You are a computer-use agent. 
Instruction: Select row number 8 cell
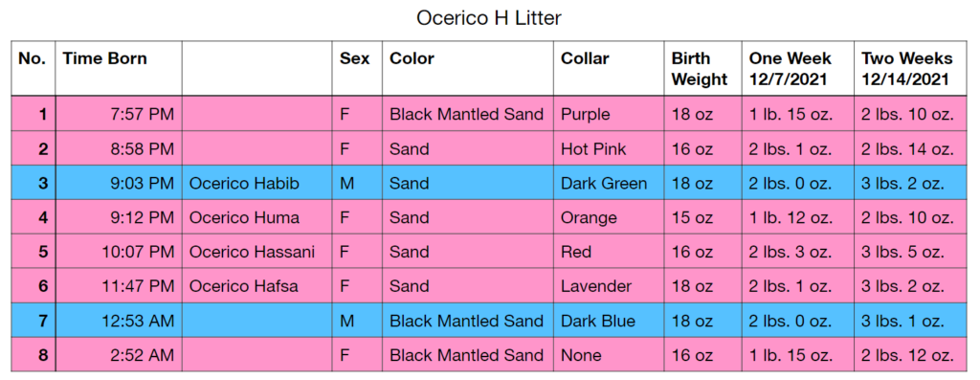[x=33, y=355]
